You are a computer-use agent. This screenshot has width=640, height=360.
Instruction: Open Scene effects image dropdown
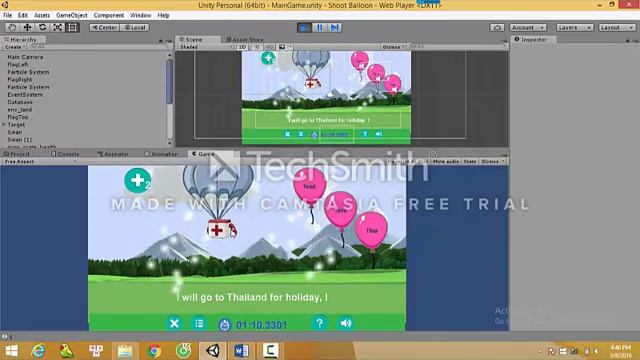point(285,47)
